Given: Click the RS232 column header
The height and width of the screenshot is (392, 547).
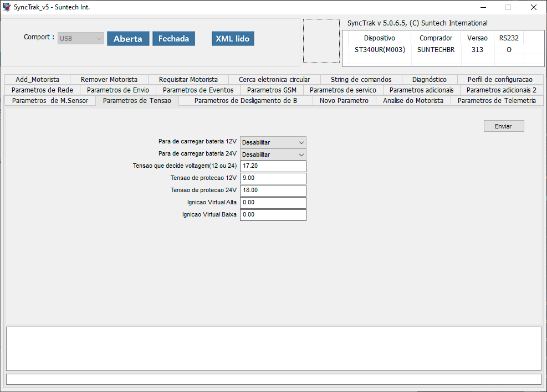Looking at the screenshot, I should pyautogui.click(x=509, y=38).
